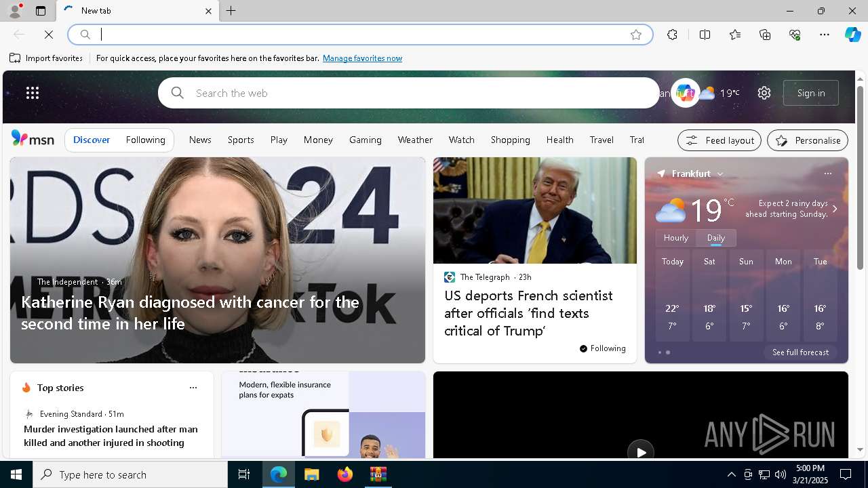Toggle Following on the Telegraph article
Image resolution: width=868 pixels, height=488 pixels.
(x=602, y=348)
